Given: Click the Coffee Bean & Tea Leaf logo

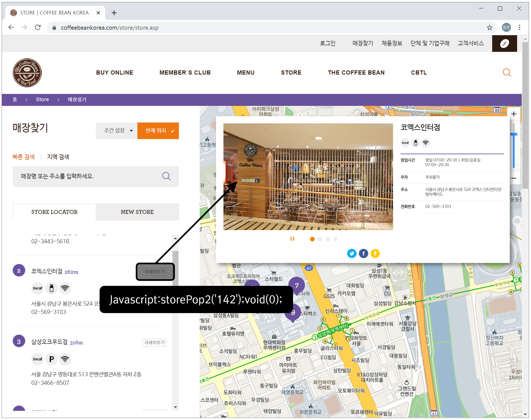Looking at the screenshot, I should (x=27, y=73).
